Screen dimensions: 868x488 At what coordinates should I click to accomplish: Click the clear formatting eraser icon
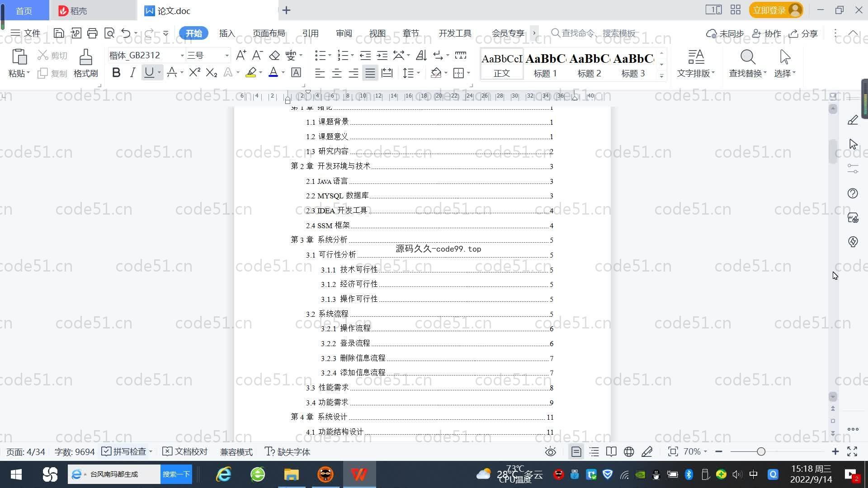274,56
